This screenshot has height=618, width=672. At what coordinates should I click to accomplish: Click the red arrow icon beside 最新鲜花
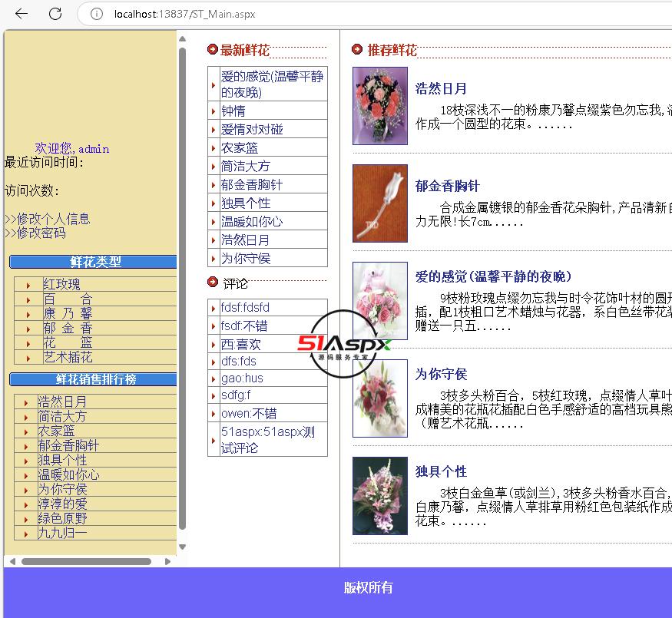coord(213,50)
